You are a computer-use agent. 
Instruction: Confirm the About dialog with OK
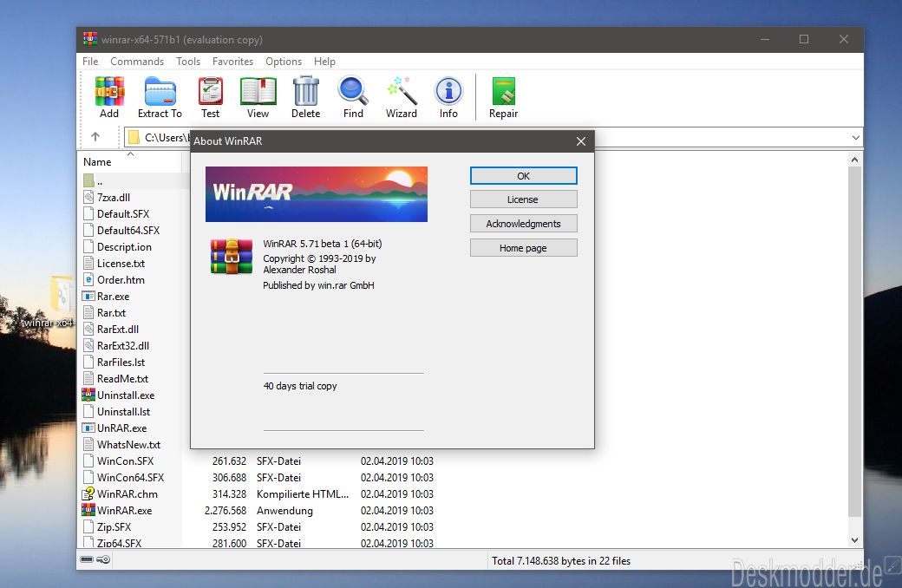(x=524, y=176)
